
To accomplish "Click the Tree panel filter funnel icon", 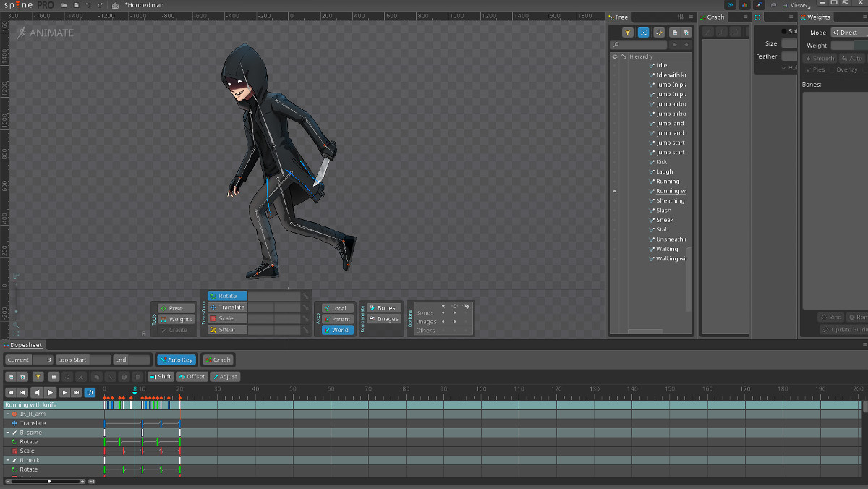I will coord(628,33).
